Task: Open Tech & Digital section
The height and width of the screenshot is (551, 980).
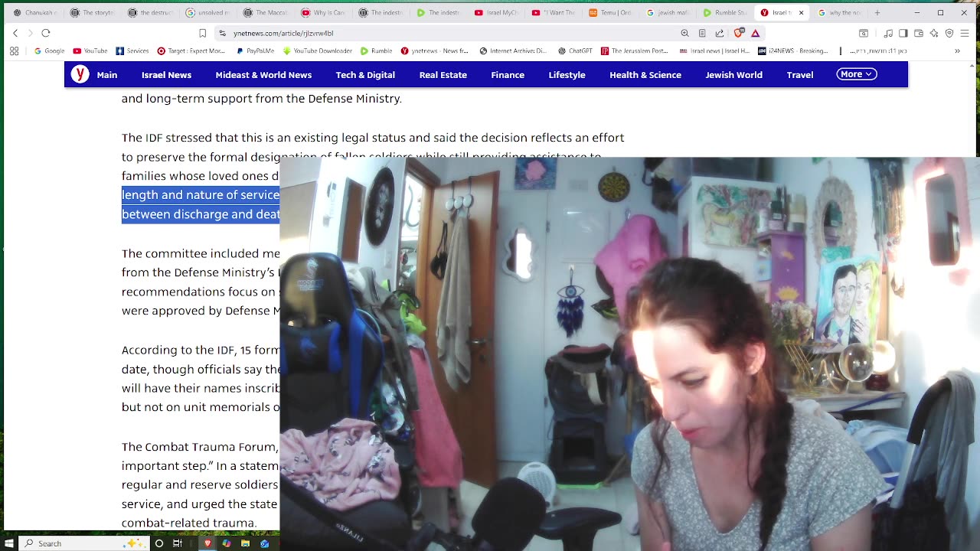Action: [x=365, y=75]
